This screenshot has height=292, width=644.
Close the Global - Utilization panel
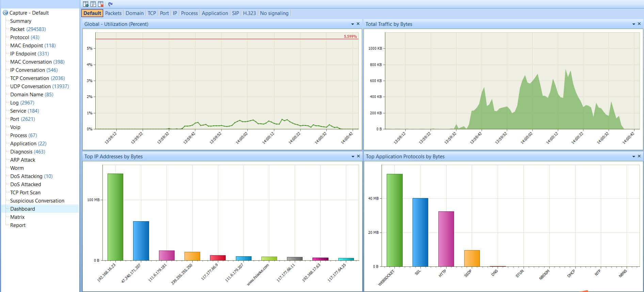click(358, 24)
